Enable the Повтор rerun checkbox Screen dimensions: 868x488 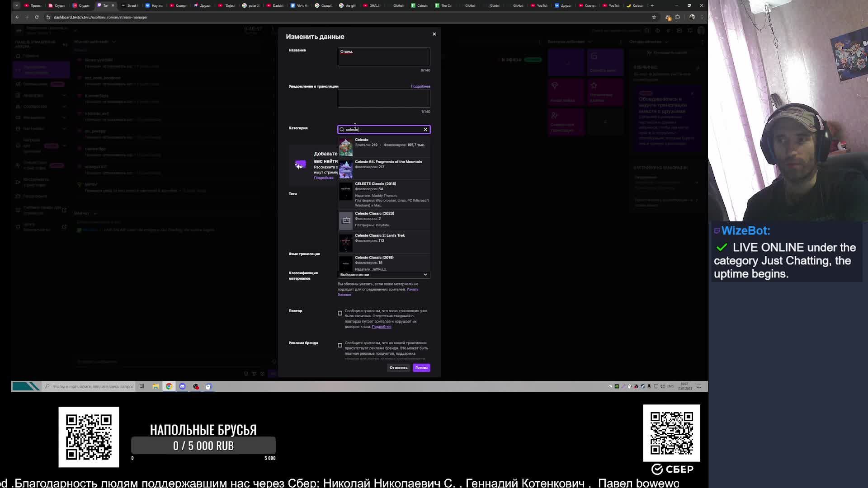(x=340, y=313)
